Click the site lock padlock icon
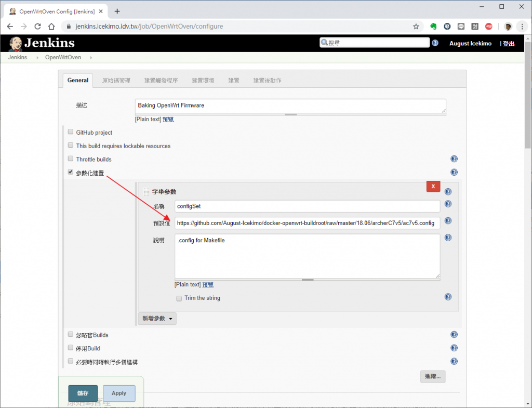Screen dimensions: 532x408 point(69,27)
